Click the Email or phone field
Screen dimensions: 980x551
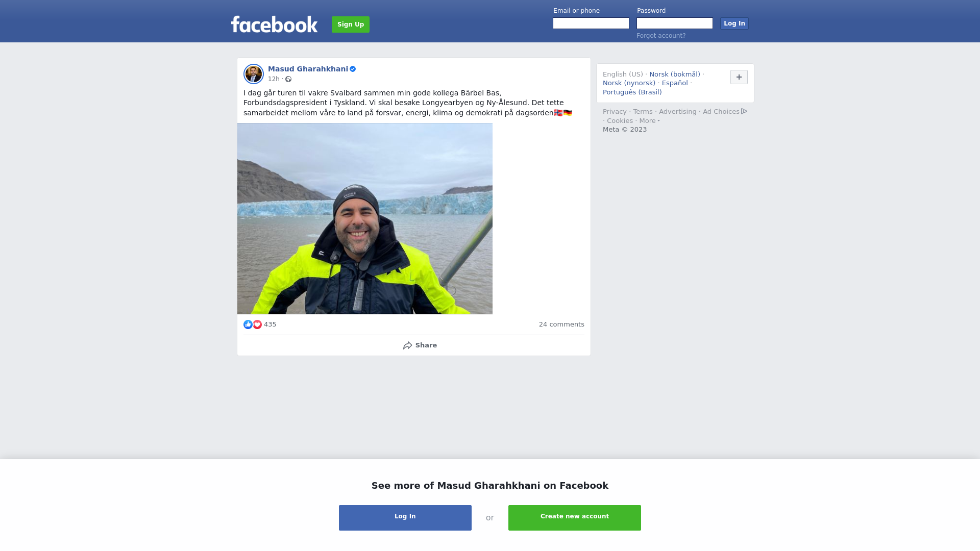(x=591, y=23)
